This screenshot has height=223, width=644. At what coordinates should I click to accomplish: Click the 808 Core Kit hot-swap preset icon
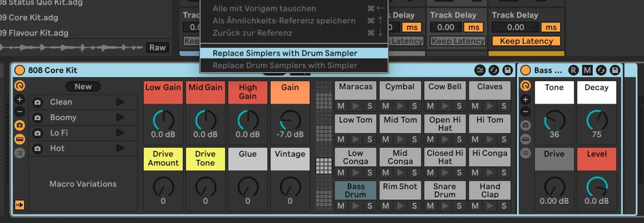pos(493,70)
